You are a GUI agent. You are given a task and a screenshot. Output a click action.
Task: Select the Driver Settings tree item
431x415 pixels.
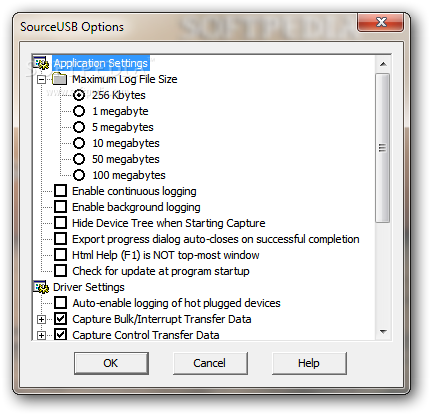(89, 287)
